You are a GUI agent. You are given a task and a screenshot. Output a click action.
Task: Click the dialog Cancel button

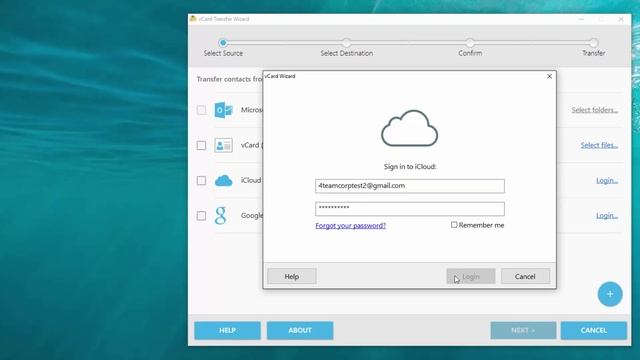(x=525, y=276)
